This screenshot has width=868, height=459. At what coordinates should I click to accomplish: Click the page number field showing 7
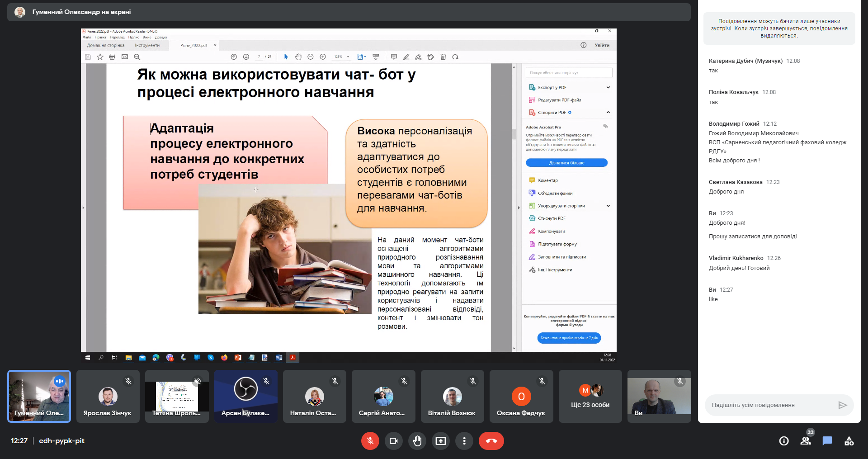click(x=259, y=57)
